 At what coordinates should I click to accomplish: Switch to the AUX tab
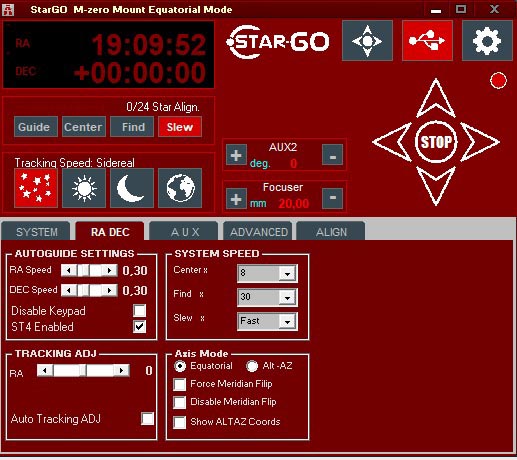[184, 231]
